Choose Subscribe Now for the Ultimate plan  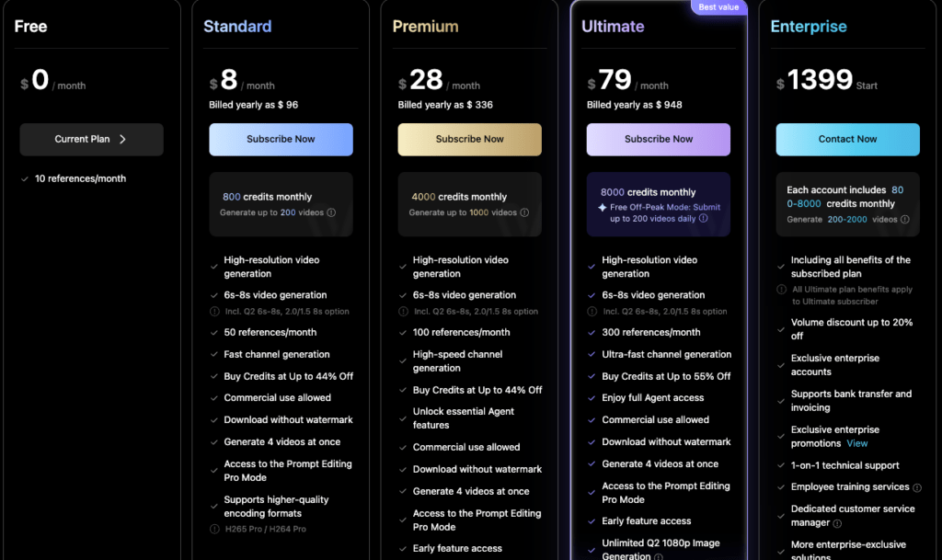[659, 140]
